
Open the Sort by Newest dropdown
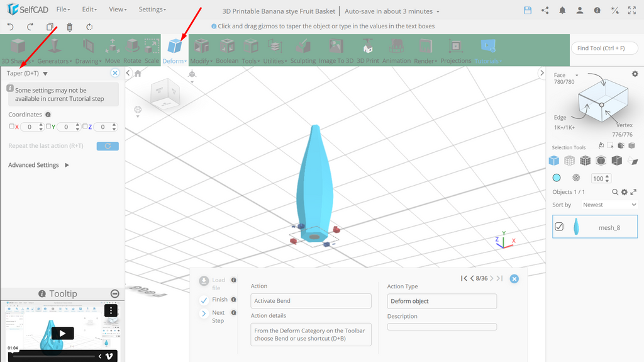click(609, 205)
